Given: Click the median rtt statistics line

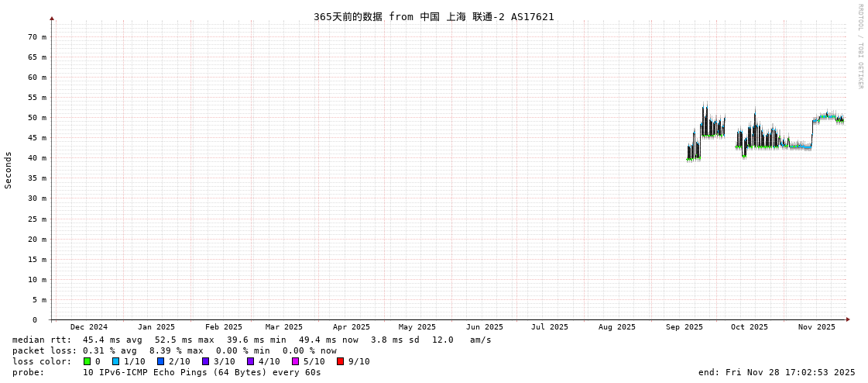Looking at the screenshot, I should tap(252, 340).
